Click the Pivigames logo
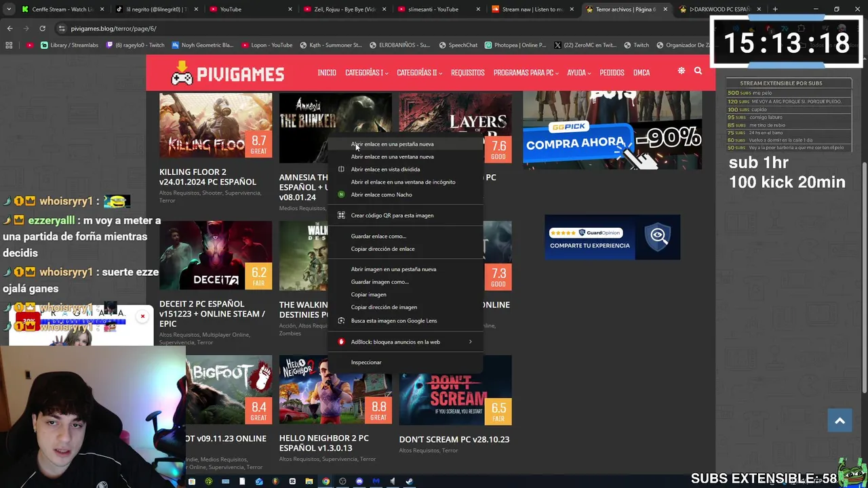Image resolution: width=868 pixels, height=488 pixels. (x=227, y=73)
